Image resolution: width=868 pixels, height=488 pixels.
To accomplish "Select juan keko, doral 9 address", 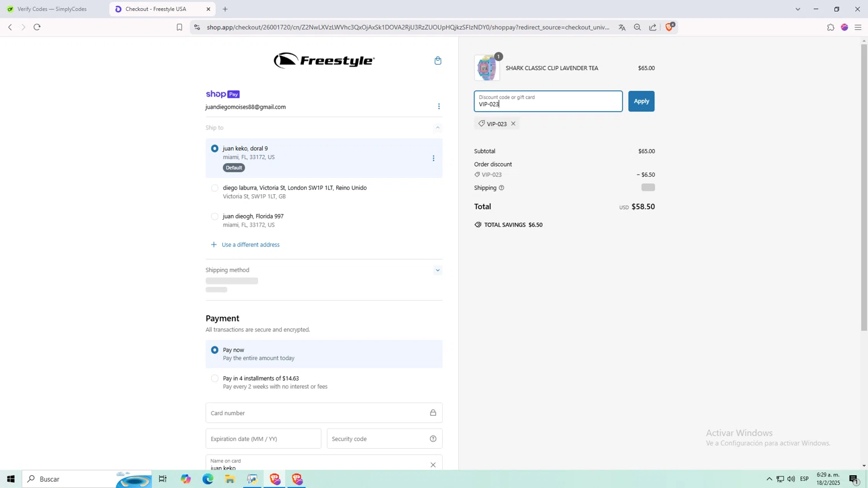I will coord(215,149).
